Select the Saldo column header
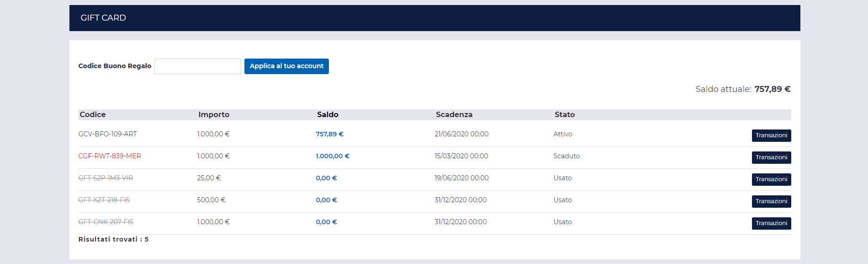868x264 pixels. click(328, 115)
